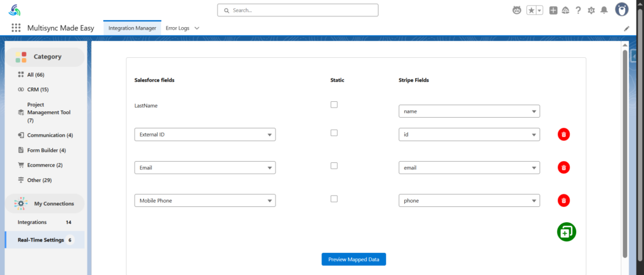644x275 pixels.
Task: Open the App Launcher grid icon
Action: pos(16,28)
